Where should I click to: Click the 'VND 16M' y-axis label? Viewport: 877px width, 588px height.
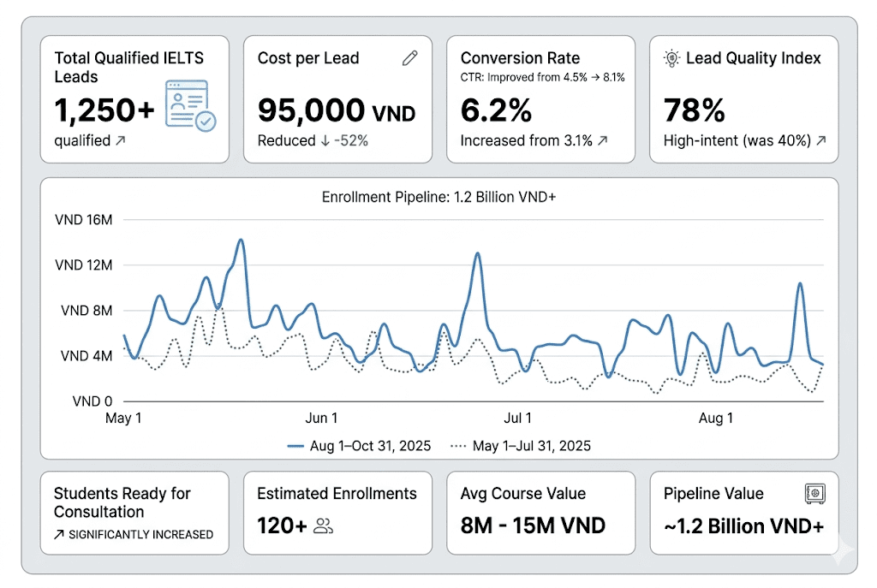83,220
